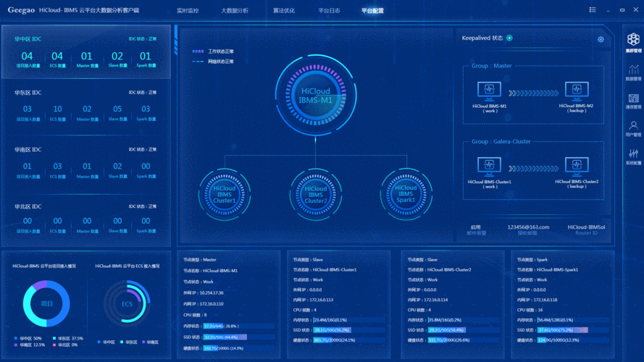Click 启用 邮件报警 setting
644x362 pixels.
476,230
